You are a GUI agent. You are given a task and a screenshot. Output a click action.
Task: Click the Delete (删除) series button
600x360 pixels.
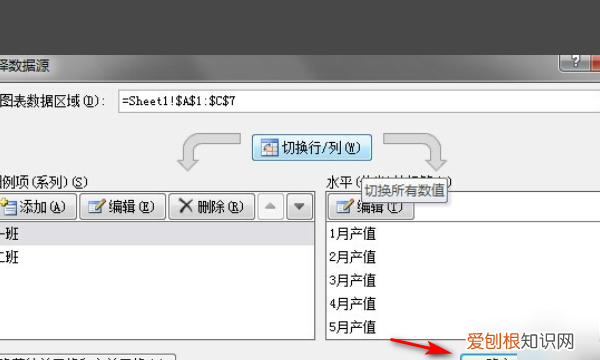point(212,207)
